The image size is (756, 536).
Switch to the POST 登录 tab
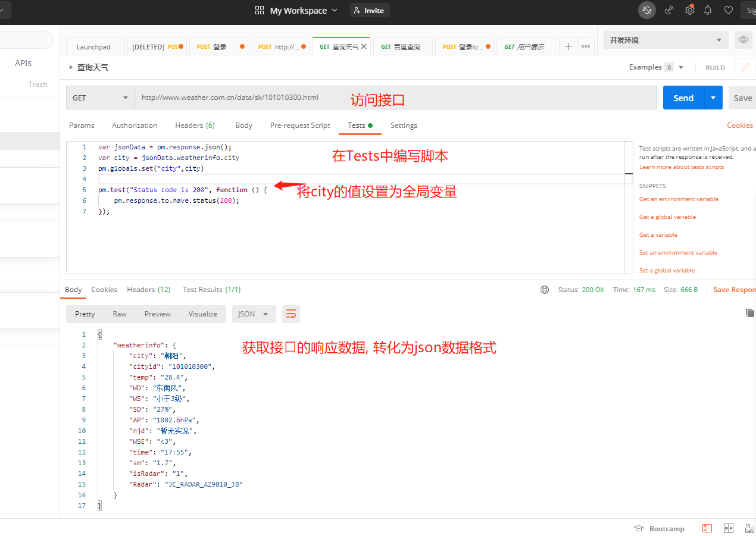coord(218,46)
